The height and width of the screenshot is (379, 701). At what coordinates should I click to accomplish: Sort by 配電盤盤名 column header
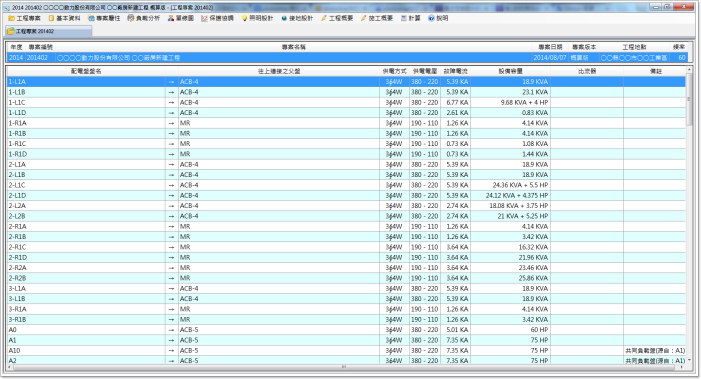[x=86, y=71]
